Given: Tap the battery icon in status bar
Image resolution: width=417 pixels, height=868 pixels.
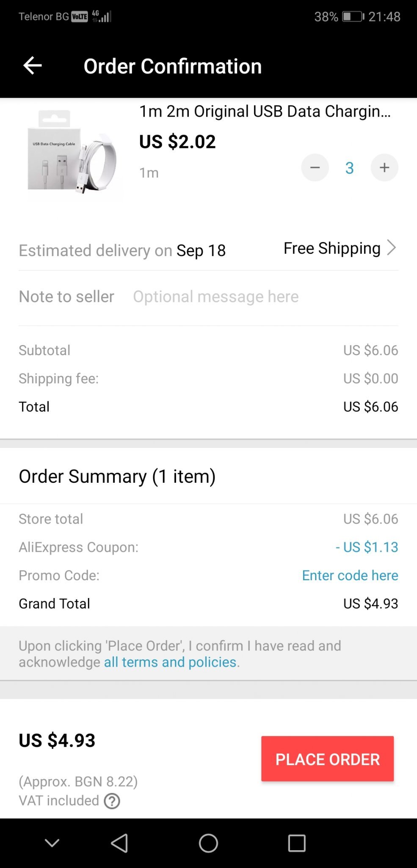Looking at the screenshot, I should (353, 17).
